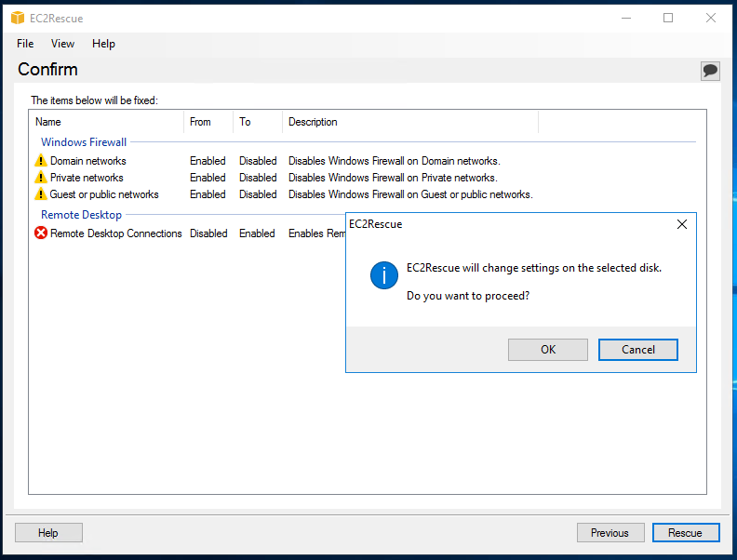This screenshot has height=560, width=737.
Task: Cancel the proceed dialog
Action: point(637,350)
